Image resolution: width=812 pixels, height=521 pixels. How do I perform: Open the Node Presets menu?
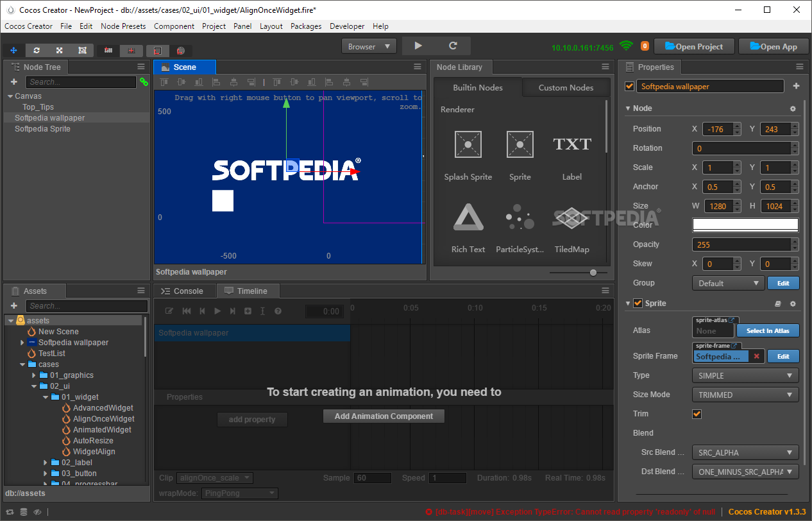pos(123,26)
